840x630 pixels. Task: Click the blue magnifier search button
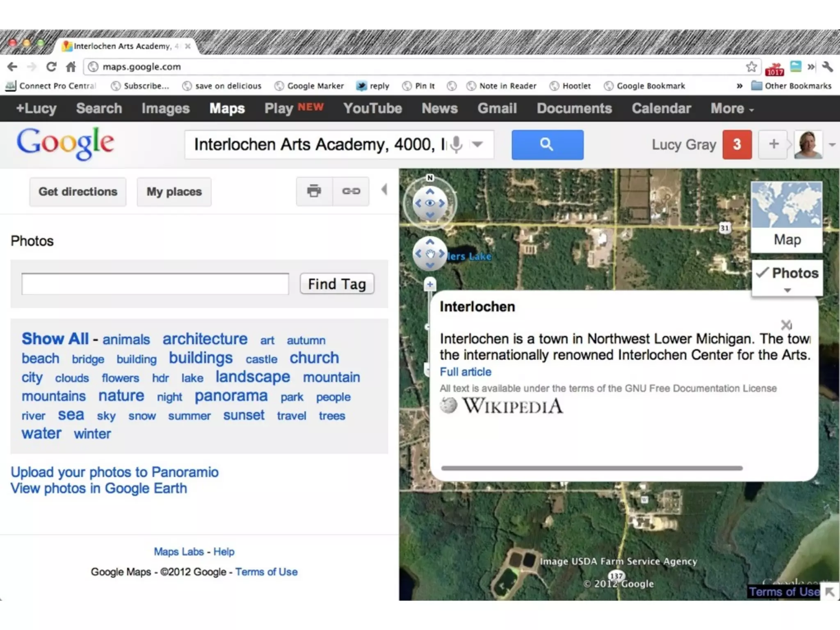click(547, 144)
